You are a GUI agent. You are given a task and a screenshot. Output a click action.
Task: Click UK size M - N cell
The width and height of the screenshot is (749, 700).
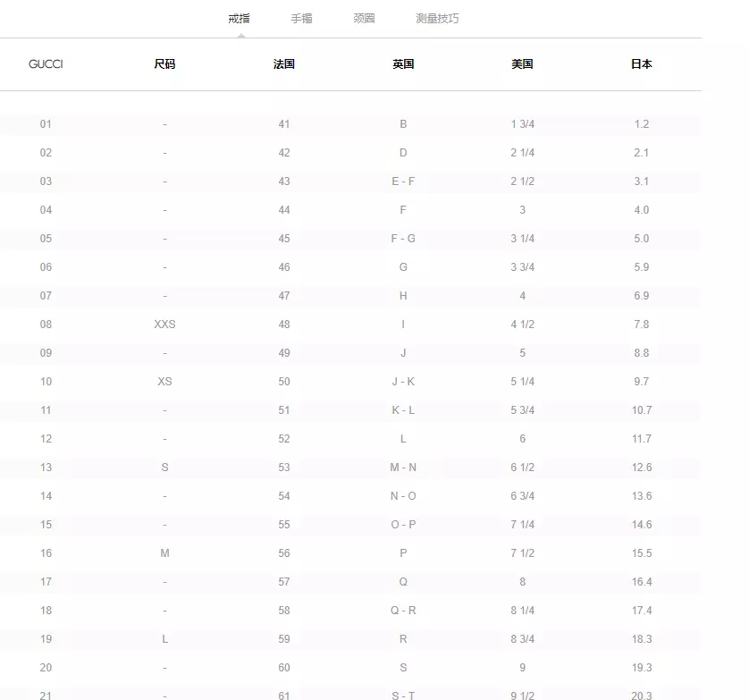403,468
